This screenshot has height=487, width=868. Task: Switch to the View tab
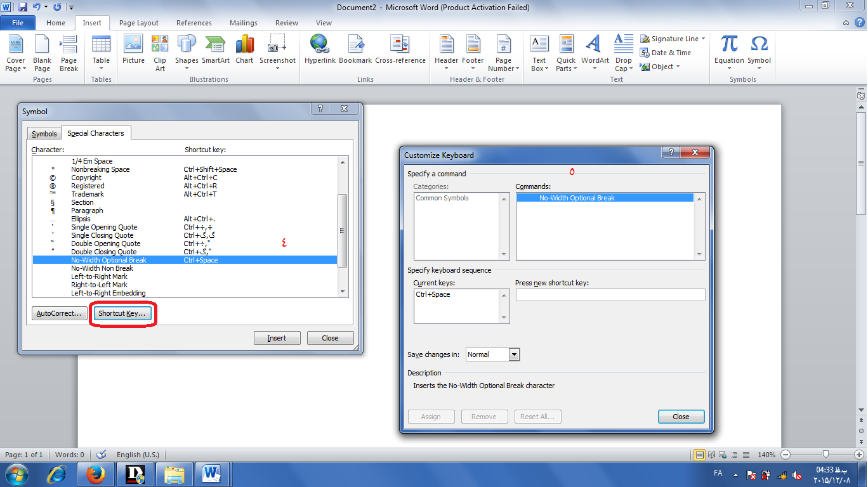tap(324, 23)
